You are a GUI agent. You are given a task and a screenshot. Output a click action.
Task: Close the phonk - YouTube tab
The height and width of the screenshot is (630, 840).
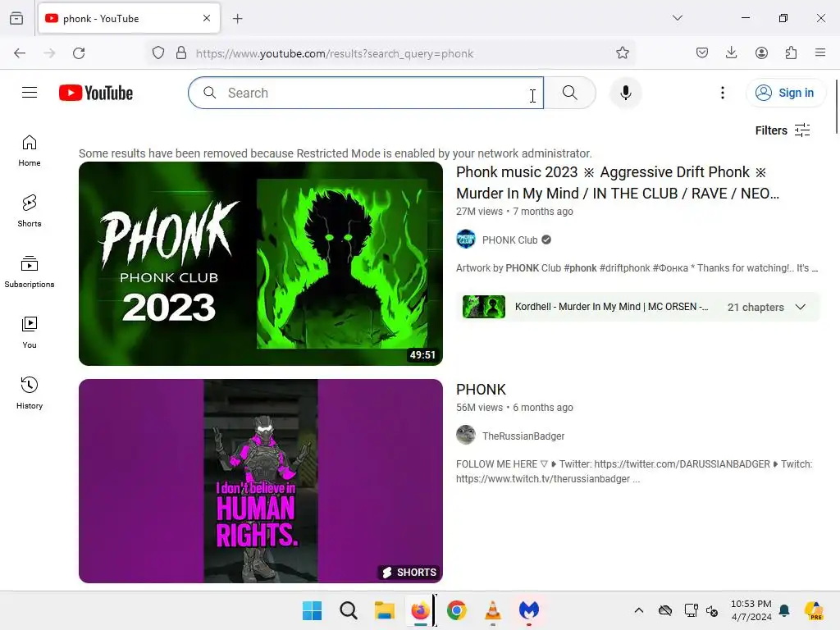(207, 18)
